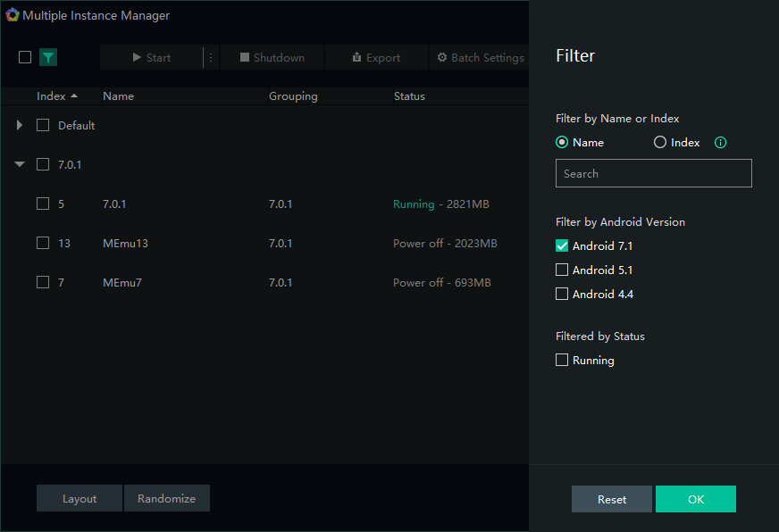Collapse the 7.0.1 group
The width and height of the screenshot is (779, 532).
coord(20,164)
